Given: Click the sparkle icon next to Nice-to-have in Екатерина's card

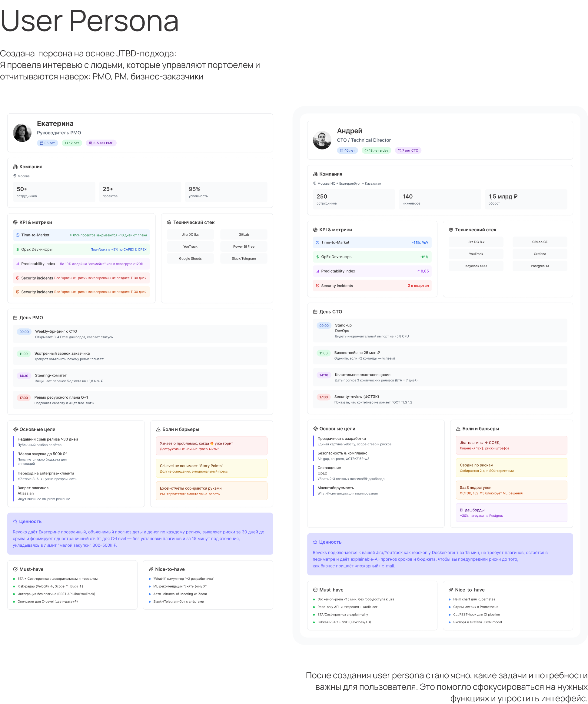Looking at the screenshot, I should [151, 569].
